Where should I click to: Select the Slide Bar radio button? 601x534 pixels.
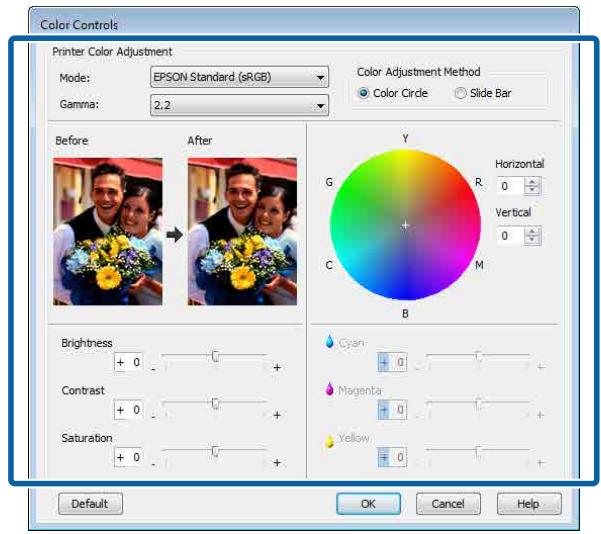(460, 93)
